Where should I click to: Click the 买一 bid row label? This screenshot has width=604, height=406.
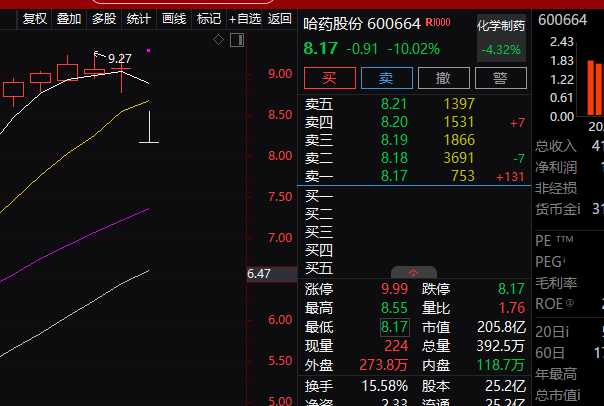point(319,196)
